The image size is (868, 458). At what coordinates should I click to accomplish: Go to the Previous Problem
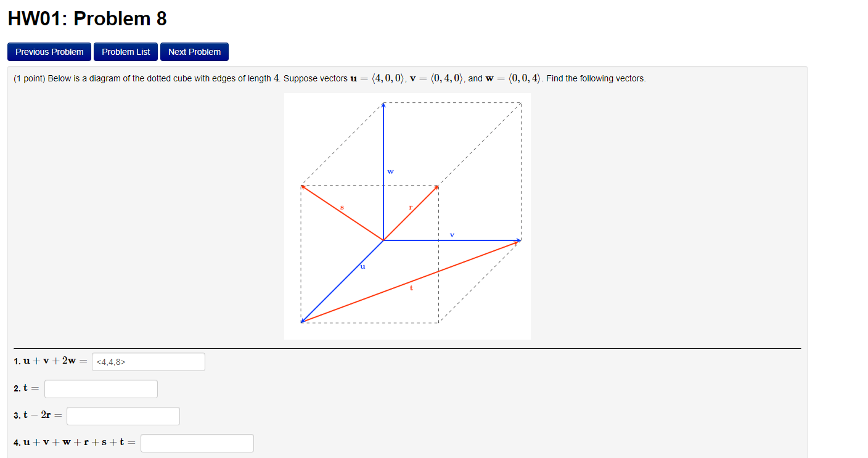click(49, 52)
